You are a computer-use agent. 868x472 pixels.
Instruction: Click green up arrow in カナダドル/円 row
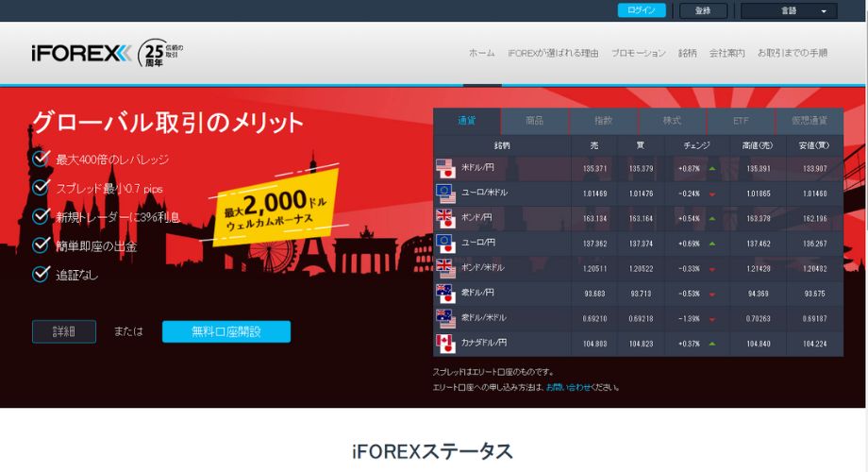tap(712, 344)
